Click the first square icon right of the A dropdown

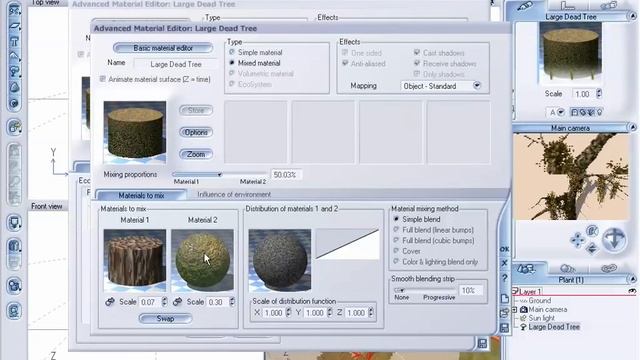575,112
